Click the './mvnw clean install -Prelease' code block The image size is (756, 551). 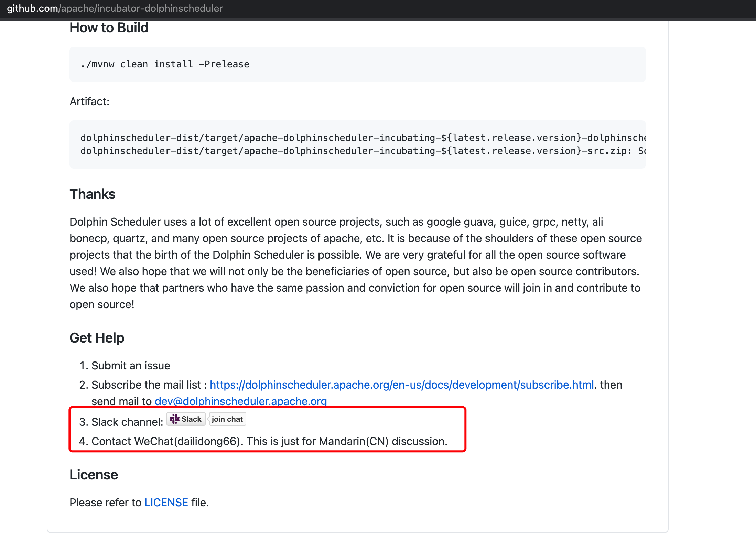pos(357,64)
